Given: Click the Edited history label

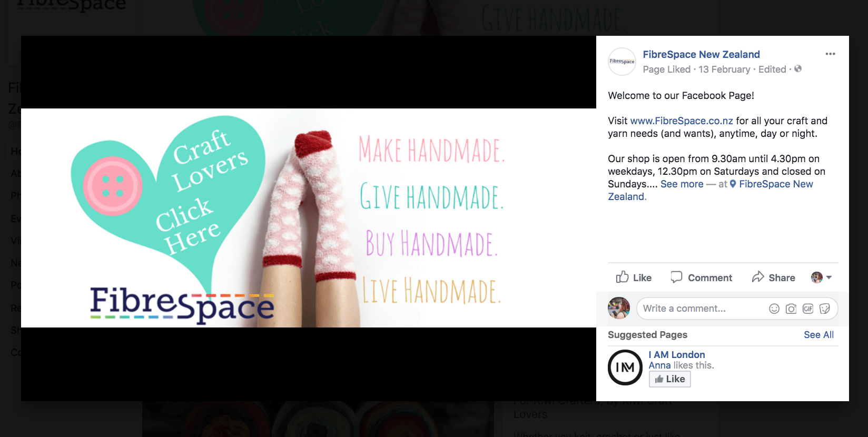Looking at the screenshot, I should click(772, 69).
